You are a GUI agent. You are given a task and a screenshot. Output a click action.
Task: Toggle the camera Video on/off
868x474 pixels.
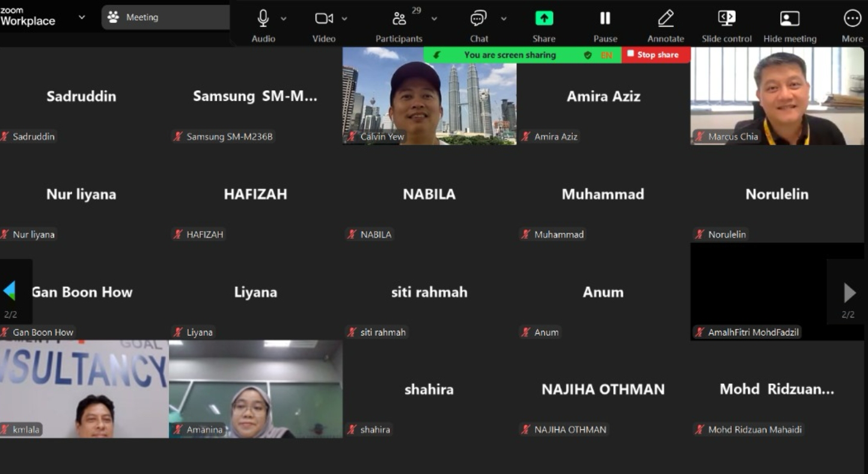[x=323, y=19]
